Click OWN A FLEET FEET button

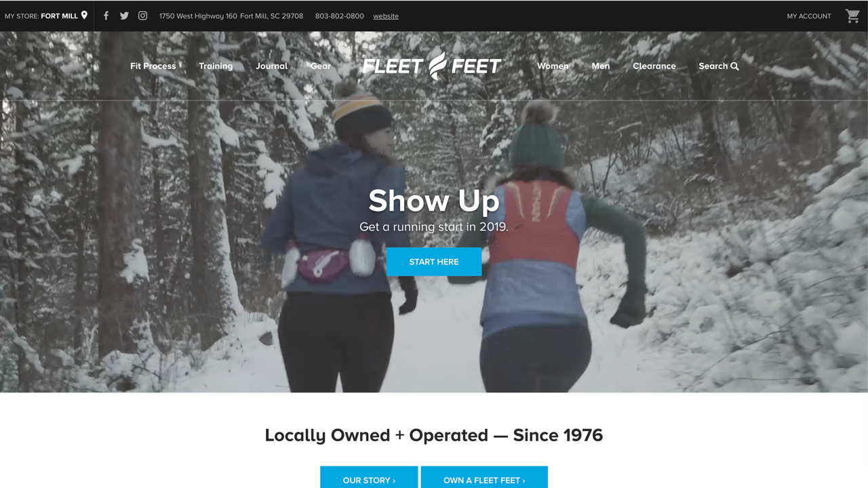(484, 477)
